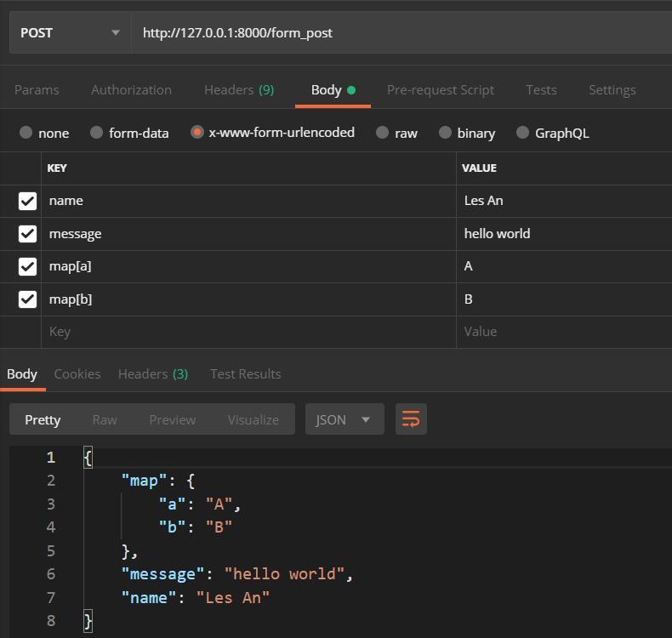Toggle the line wrap icon
Viewport: 672px width, 638px height.
coord(411,419)
